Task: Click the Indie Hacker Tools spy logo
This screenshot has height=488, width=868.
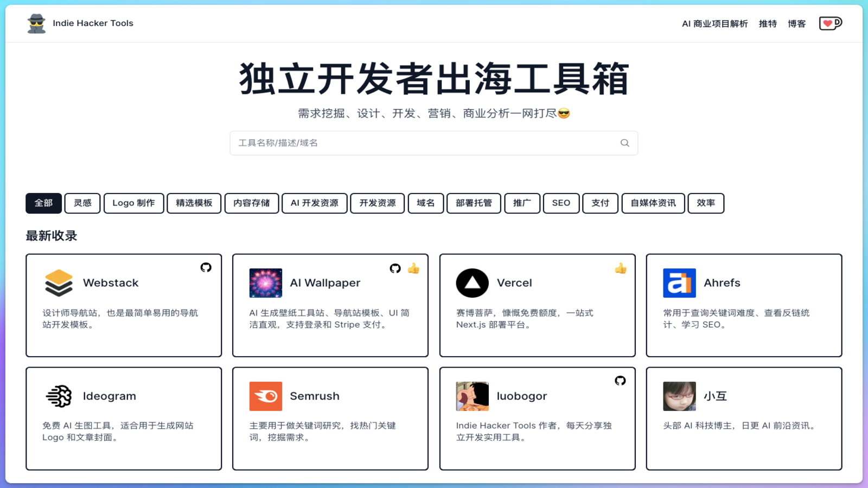Action: pyautogui.click(x=36, y=23)
